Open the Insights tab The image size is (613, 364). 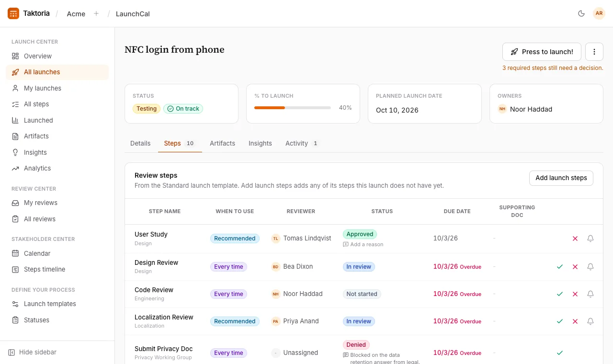pyautogui.click(x=260, y=143)
